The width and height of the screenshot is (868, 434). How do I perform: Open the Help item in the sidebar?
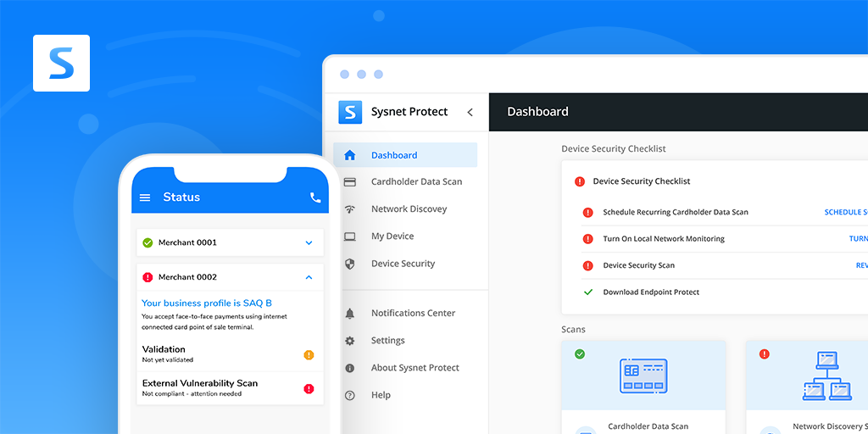click(381, 395)
